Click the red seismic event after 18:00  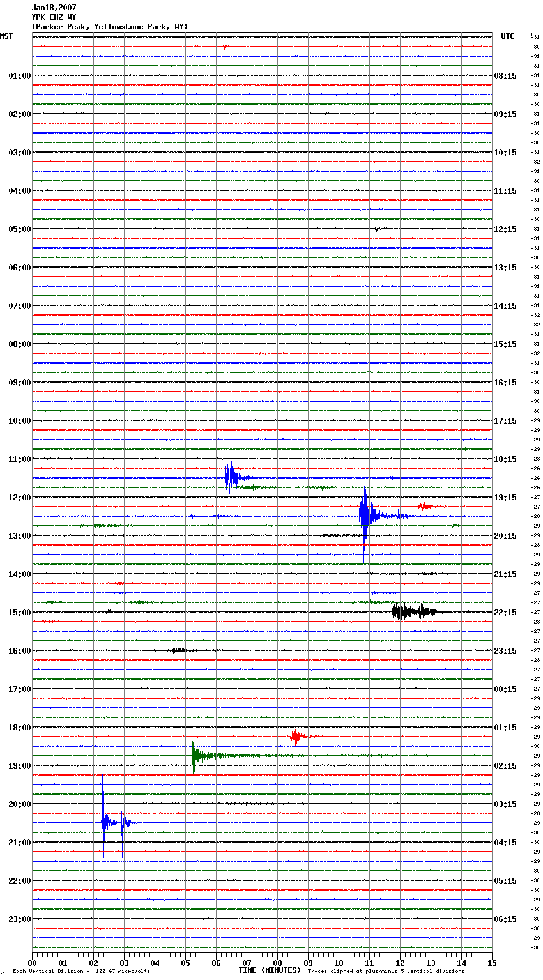click(297, 737)
